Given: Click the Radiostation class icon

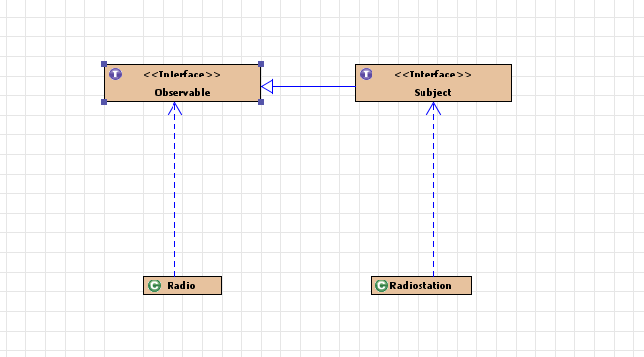Looking at the screenshot, I should [381, 286].
